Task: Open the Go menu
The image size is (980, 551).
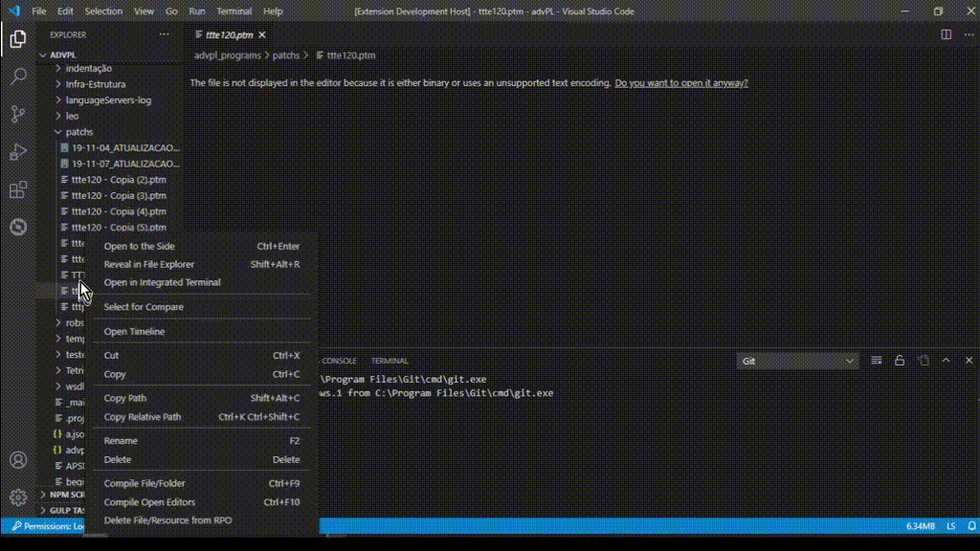Action: click(x=171, y=11)
